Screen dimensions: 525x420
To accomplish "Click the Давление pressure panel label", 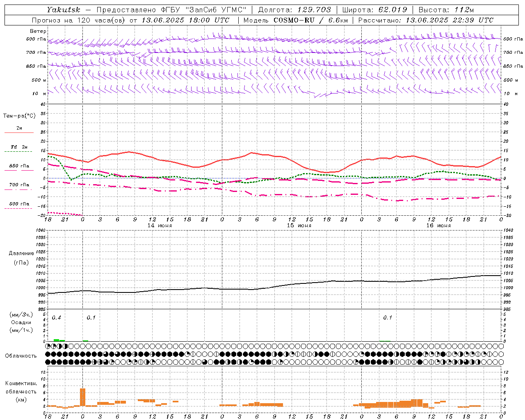I will (21, 253).
